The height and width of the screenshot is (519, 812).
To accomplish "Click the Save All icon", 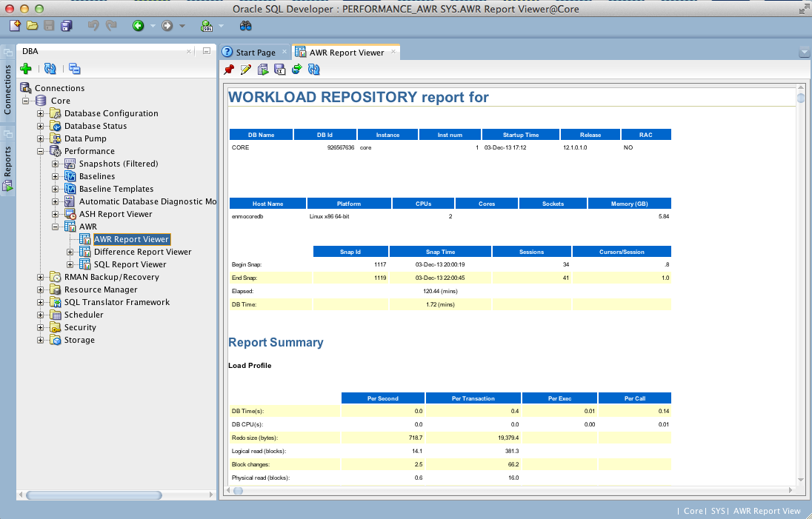I will (66, 25).
